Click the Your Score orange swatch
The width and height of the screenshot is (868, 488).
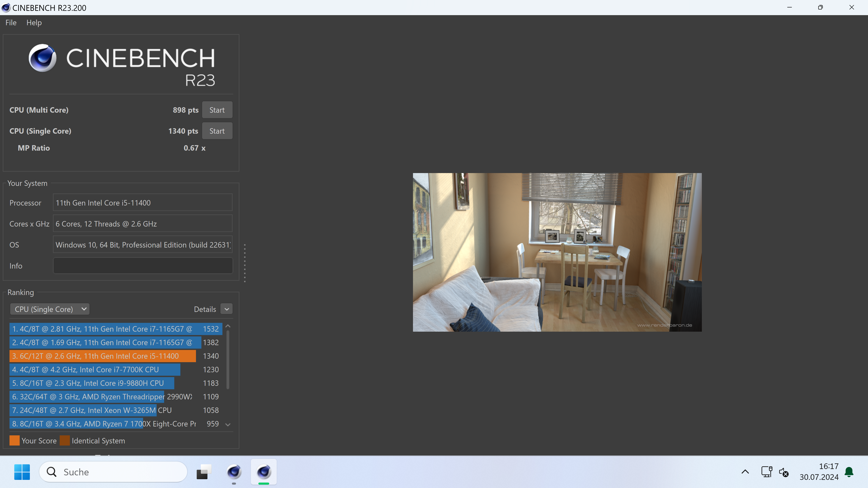(14, 441)
